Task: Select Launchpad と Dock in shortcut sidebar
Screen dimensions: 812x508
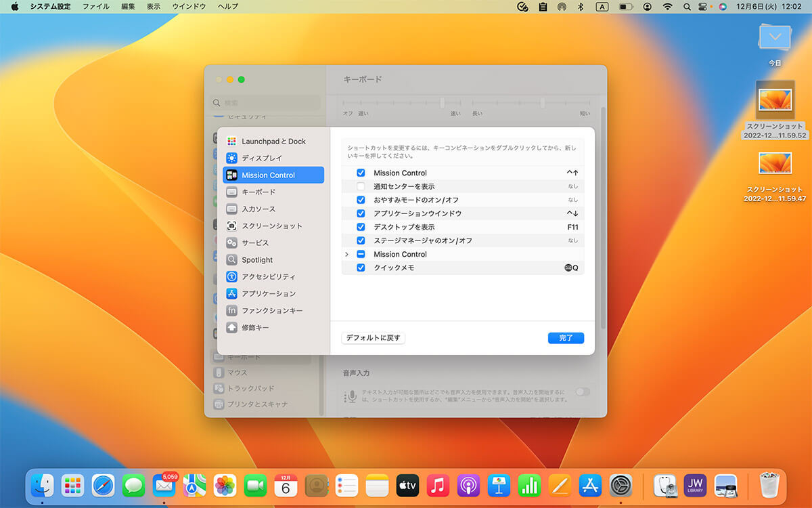Action: coord(273,142)
